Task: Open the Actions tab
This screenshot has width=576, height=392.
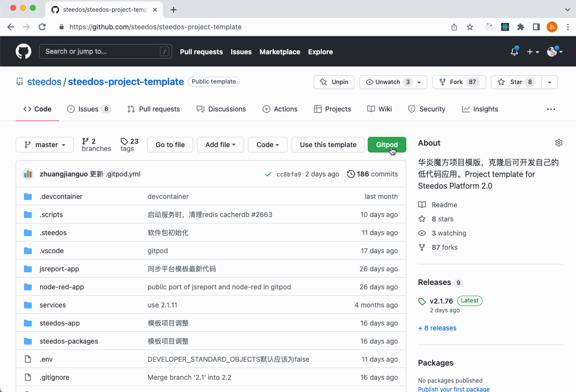Action: pyautogui.click(x=280, y=109)
